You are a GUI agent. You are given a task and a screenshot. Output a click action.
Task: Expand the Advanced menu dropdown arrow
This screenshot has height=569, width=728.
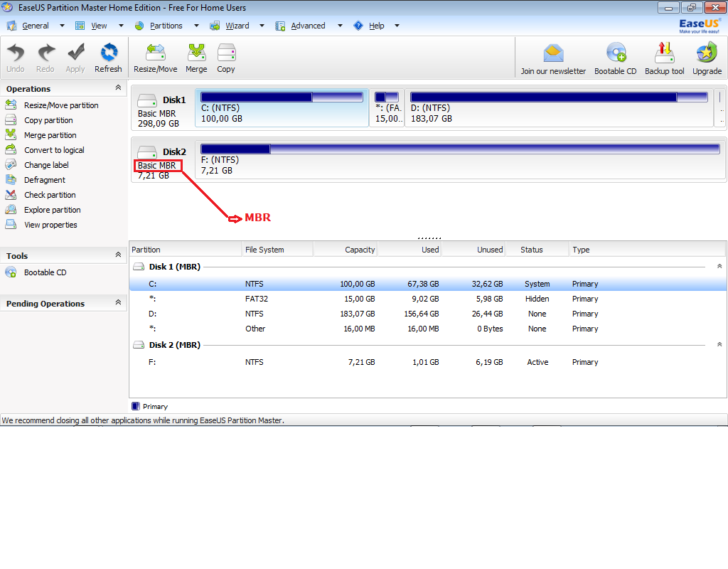click(340, 26)
